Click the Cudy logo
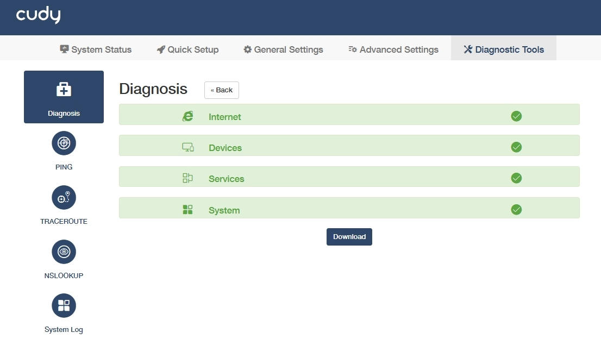601x364 pixels. 38,16
